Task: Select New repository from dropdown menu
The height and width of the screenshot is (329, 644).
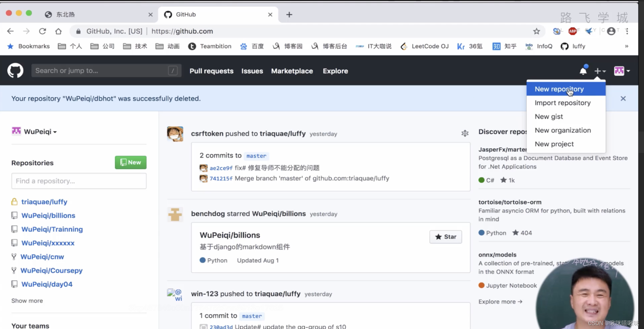Action: 566,89
